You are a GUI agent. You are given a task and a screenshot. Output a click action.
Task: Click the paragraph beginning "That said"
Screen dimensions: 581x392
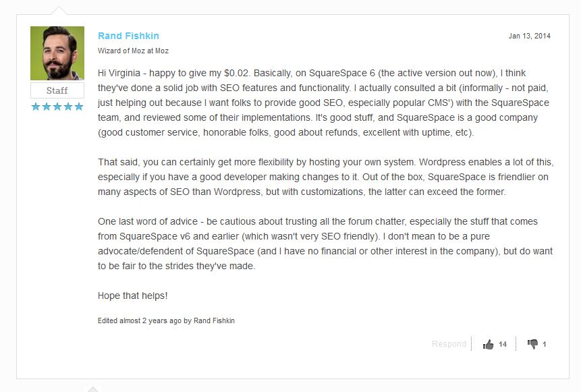pos(324,177)
